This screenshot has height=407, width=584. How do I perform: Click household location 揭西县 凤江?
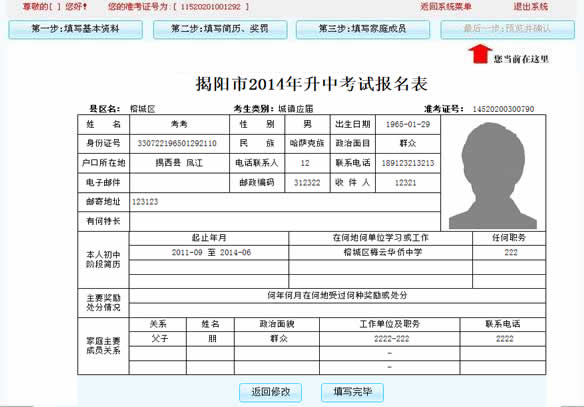pos(179,163)
